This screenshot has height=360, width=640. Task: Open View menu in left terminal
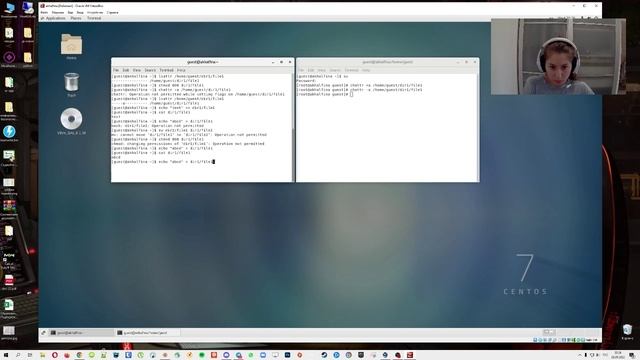pos(137,70)
